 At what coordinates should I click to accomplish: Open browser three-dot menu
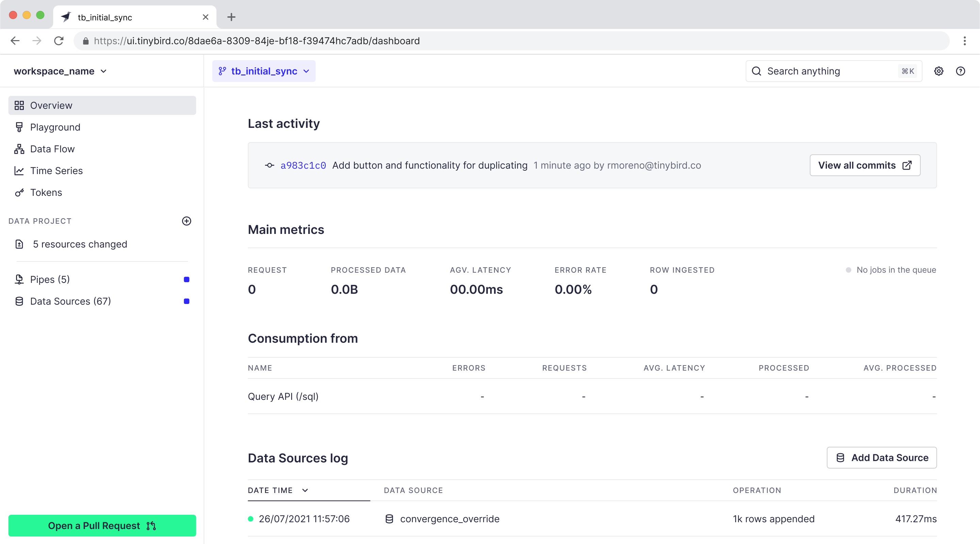click(x=964, y=41)
